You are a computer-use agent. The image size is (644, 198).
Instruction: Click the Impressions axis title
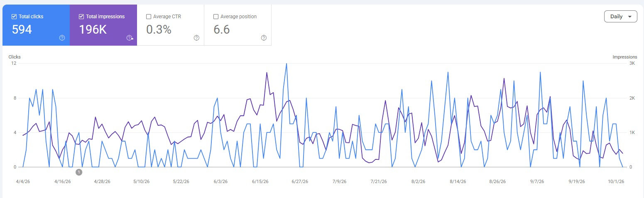click(625, 57)
